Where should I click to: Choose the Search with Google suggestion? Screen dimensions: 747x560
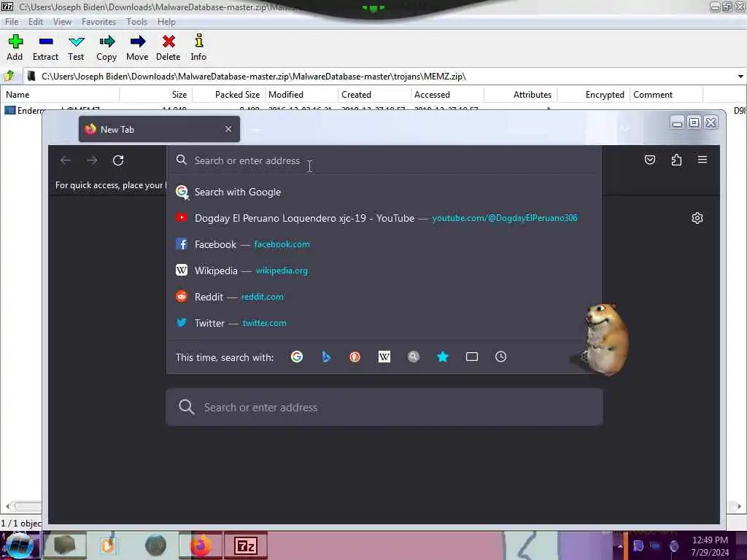point(384,192)
